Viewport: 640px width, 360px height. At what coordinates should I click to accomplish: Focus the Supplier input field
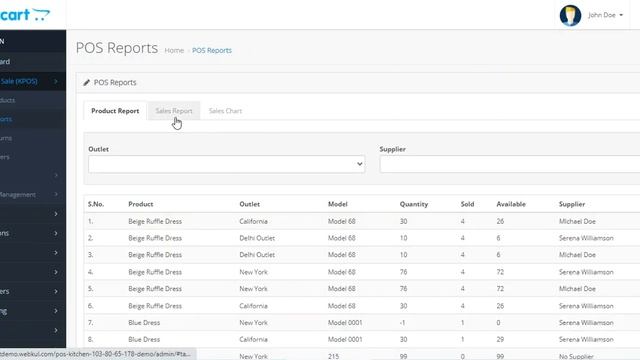pos(510,164)
